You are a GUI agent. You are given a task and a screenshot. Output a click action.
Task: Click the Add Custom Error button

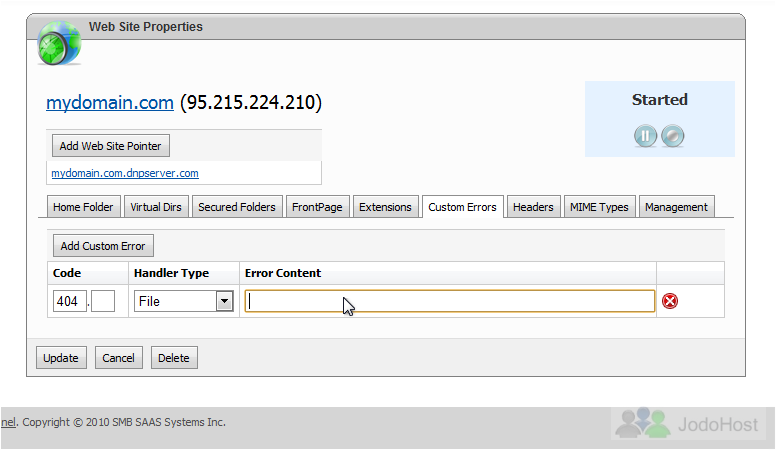coord(103,246)
